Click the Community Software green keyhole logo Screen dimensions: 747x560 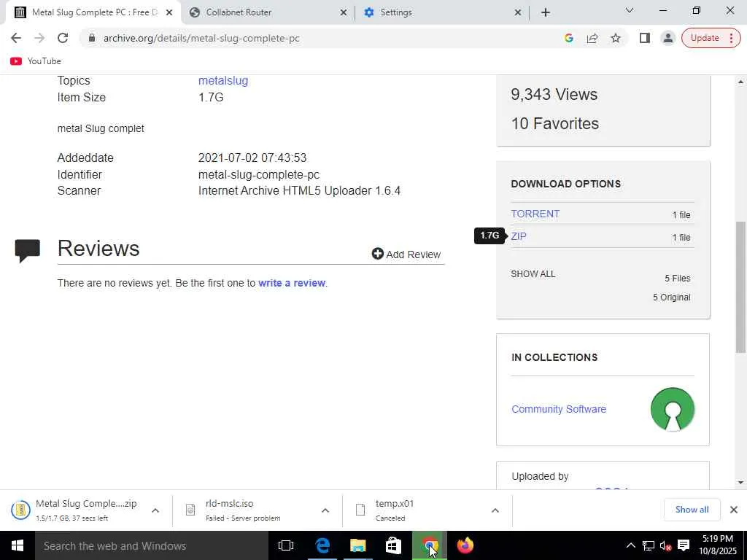click(672, 409)
